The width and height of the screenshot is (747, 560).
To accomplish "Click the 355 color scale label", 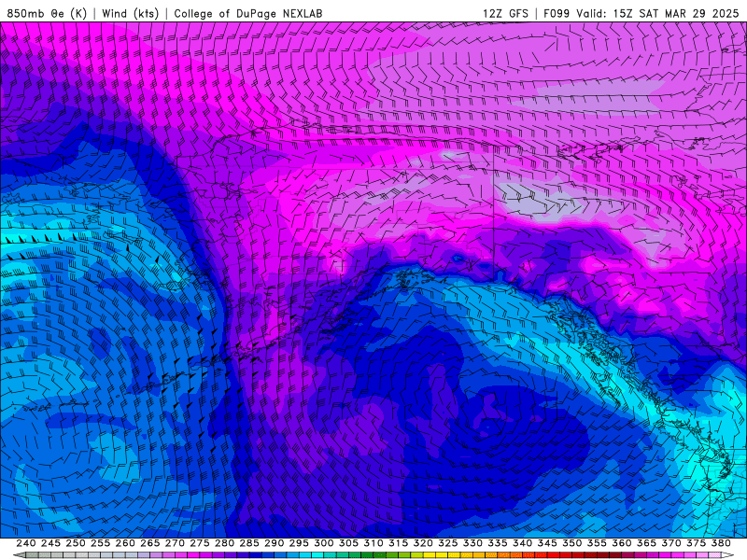I will (596, 543).
